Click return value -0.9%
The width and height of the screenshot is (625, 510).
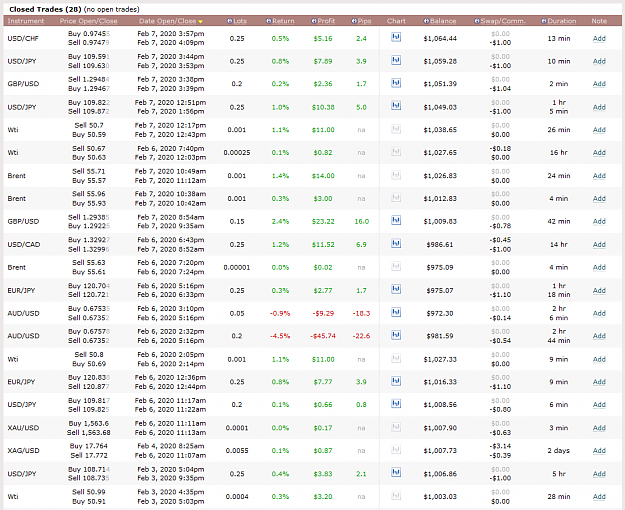coord(280,313)
